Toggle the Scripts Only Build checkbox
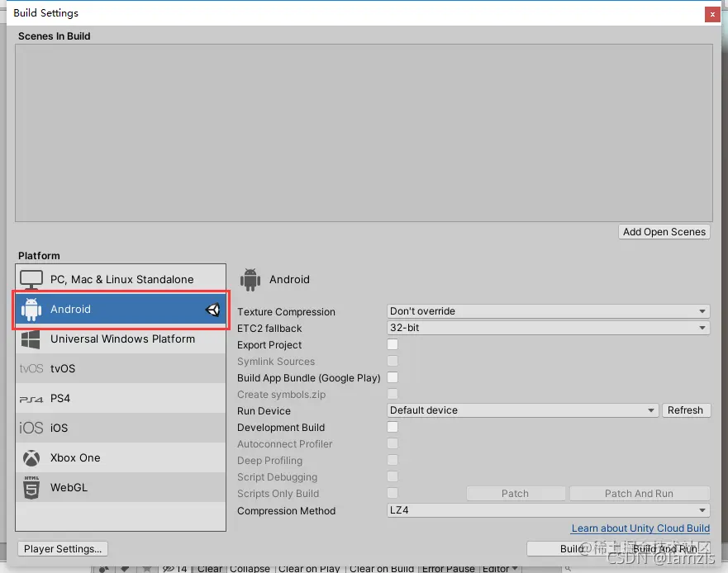This screenshot has width=728, height=573. [x=393, y=493]
